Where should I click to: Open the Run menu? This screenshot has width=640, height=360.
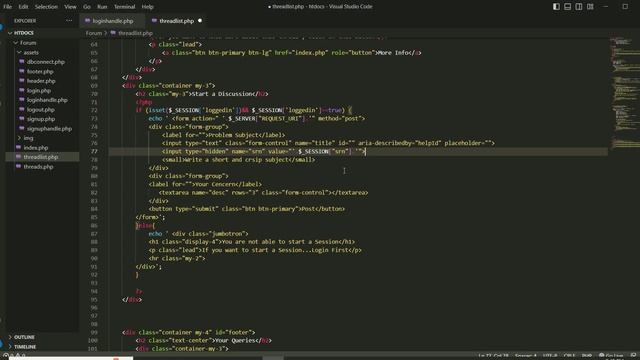pos(102,7)
